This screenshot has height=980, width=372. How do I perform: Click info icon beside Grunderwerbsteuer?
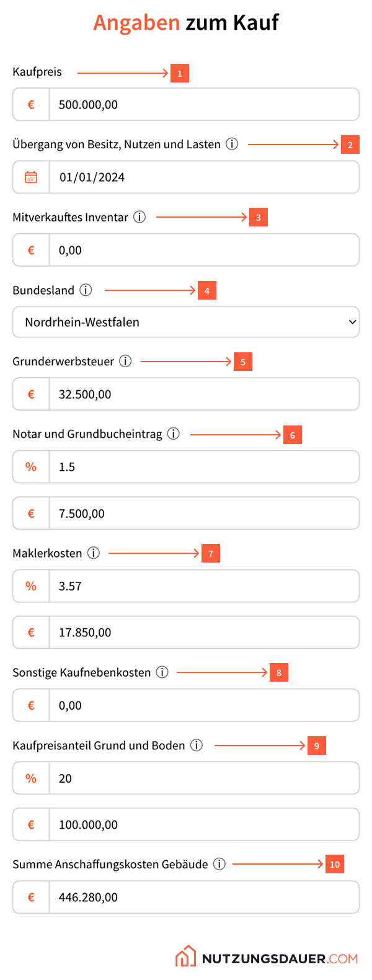coord(126,361)
